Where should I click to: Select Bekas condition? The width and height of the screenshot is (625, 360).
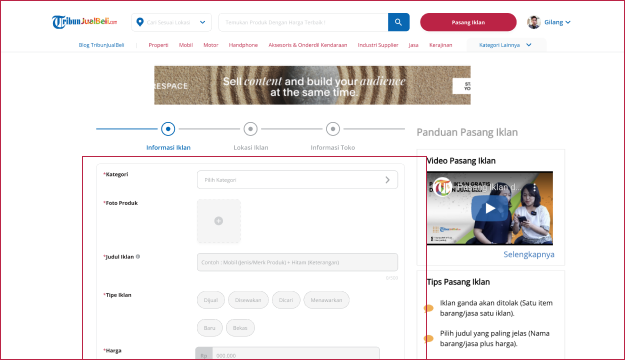coord(240,328)
